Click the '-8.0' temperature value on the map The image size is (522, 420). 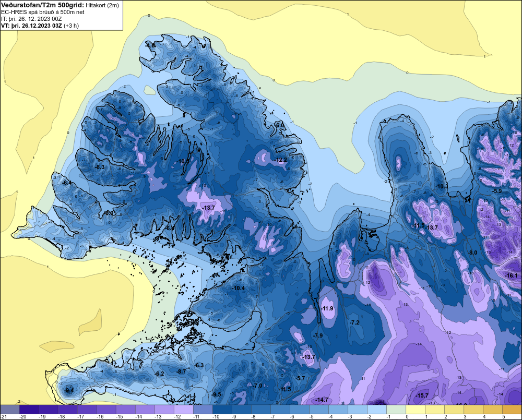point(473,253)
